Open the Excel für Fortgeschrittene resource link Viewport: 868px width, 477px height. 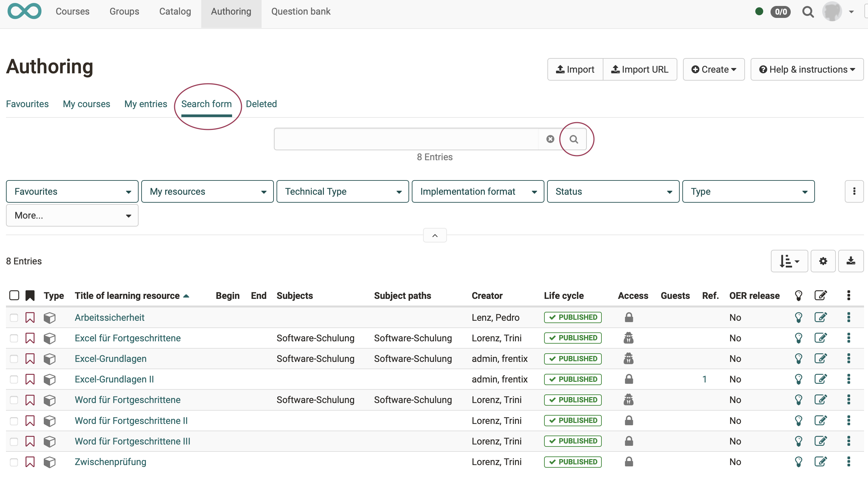pos(127,338)
